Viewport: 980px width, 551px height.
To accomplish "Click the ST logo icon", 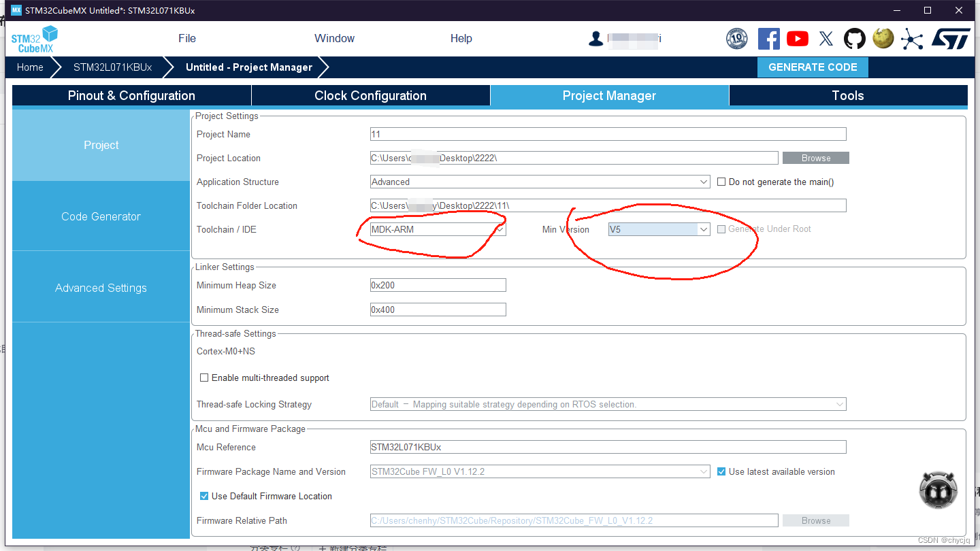I will click(951, 39).
